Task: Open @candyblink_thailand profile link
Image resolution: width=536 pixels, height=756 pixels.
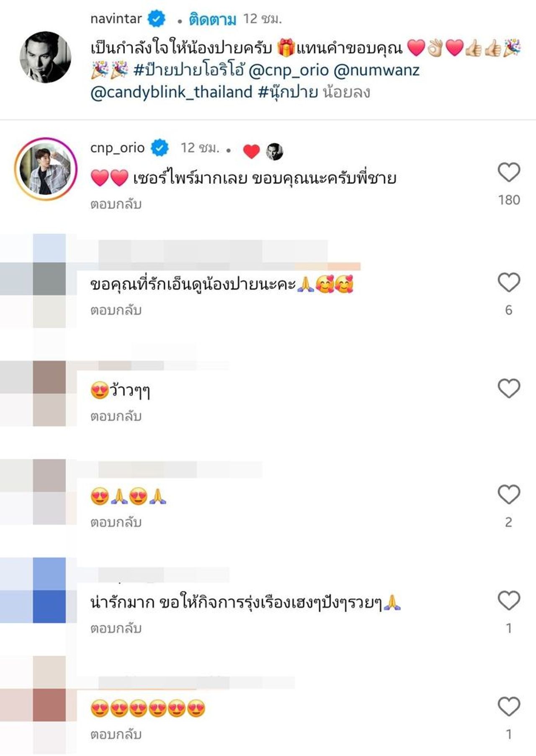Action: point(171,92)
